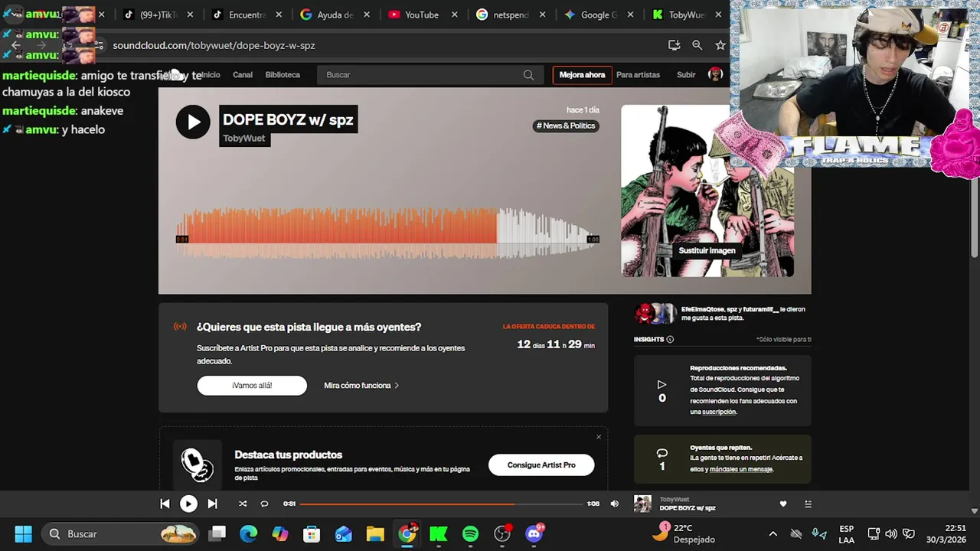Open the TobyWuet artist link under the title

(x=244, y=139)
